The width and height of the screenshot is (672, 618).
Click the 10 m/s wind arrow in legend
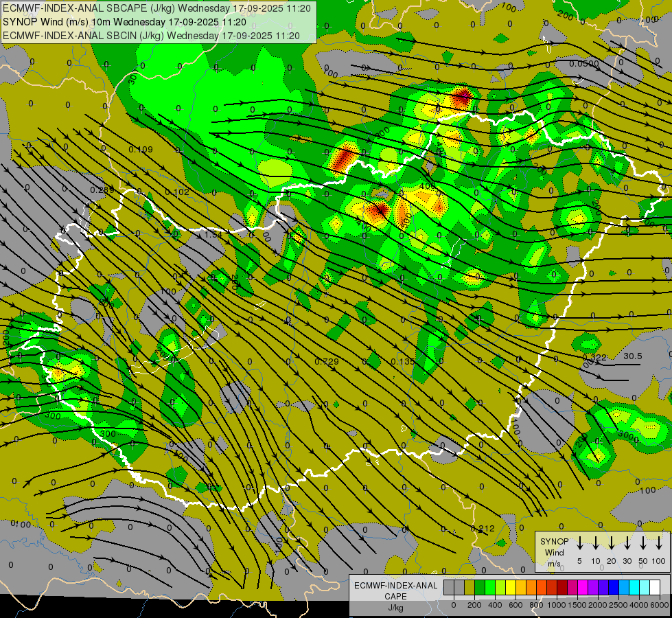pos(596,543)
